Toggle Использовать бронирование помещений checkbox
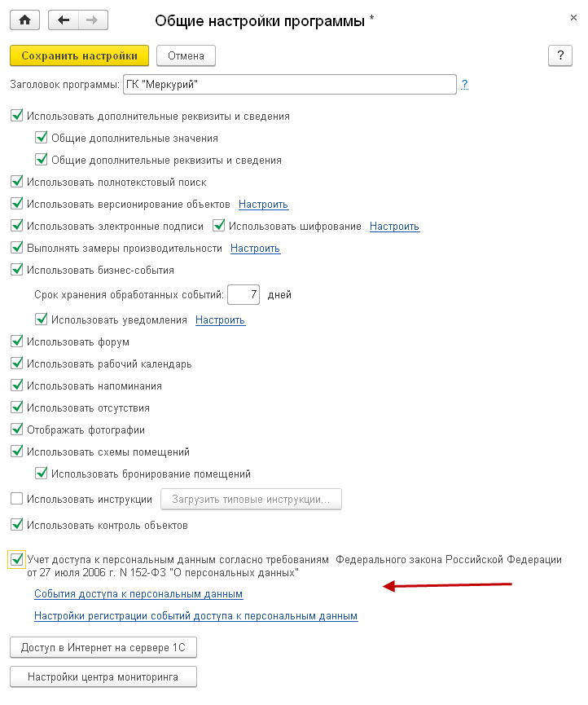Viewport: 588px width, 705px height. tap(42, 474)
